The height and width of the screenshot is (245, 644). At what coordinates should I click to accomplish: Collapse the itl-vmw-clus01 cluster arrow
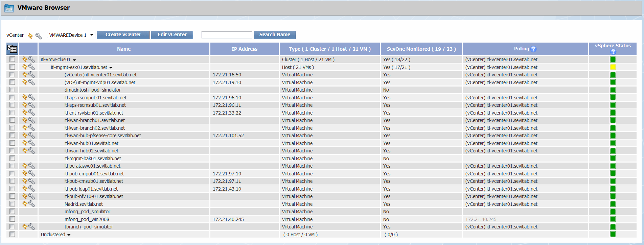(74, 60)
